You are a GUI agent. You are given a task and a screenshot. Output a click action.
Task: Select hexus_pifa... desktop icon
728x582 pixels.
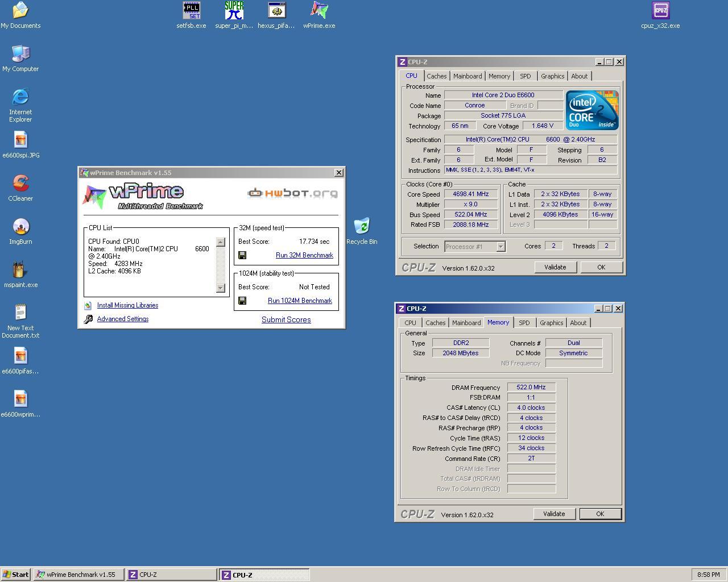pos(276,15)
